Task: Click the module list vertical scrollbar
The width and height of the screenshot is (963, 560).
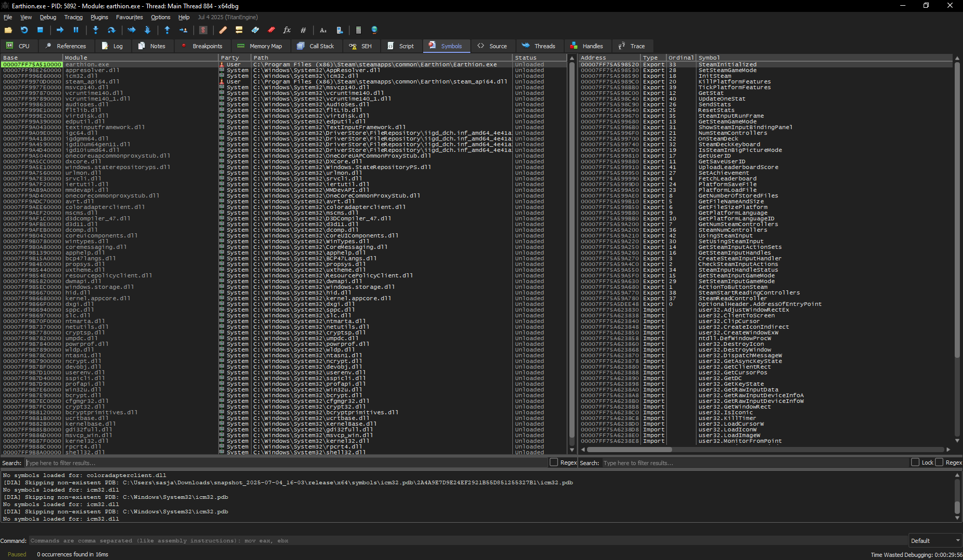Action: 572,254
